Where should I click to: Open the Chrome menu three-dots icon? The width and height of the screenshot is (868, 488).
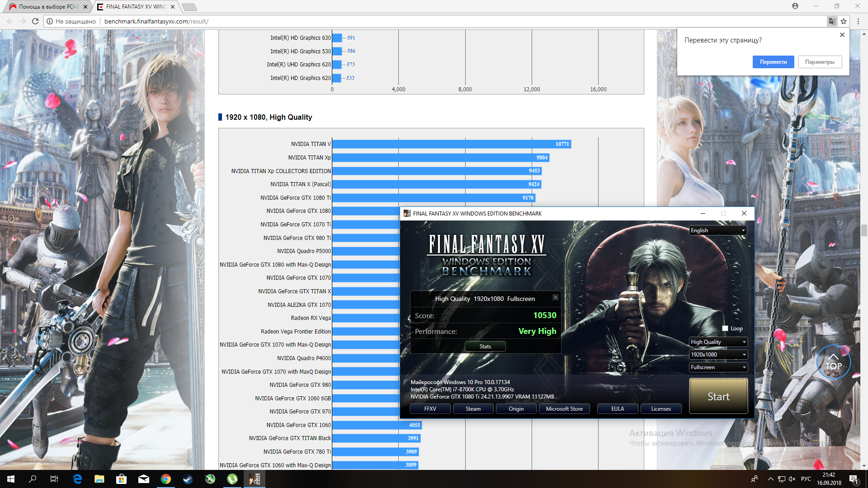pos(858,21)
